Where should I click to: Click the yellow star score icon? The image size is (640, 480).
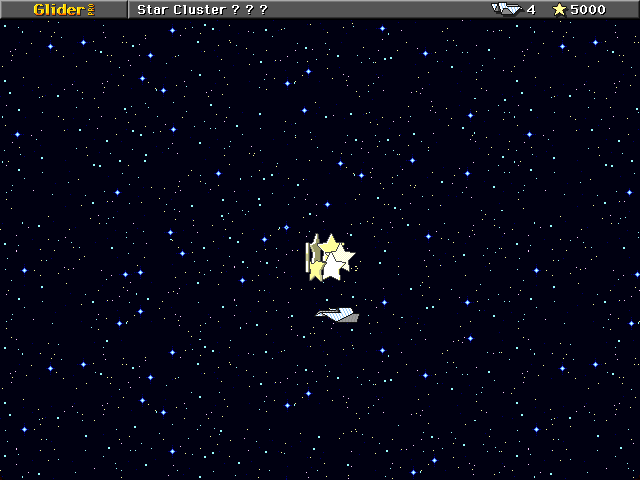[x=559, y=9]
